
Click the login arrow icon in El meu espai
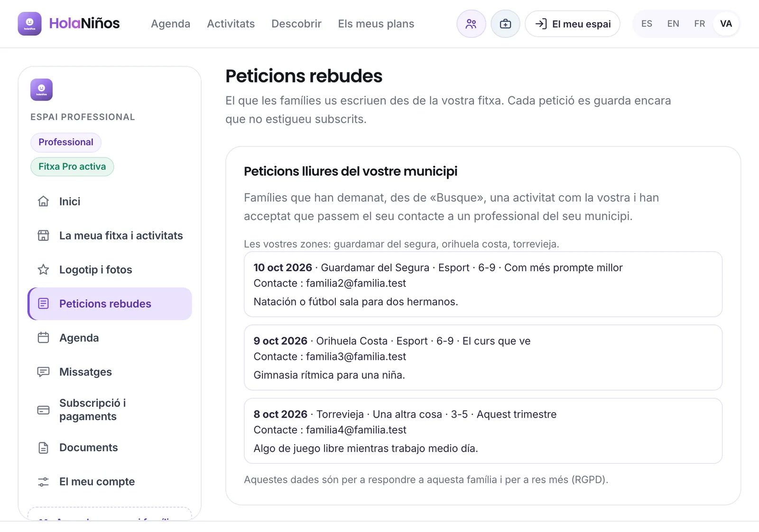point(541,24)
